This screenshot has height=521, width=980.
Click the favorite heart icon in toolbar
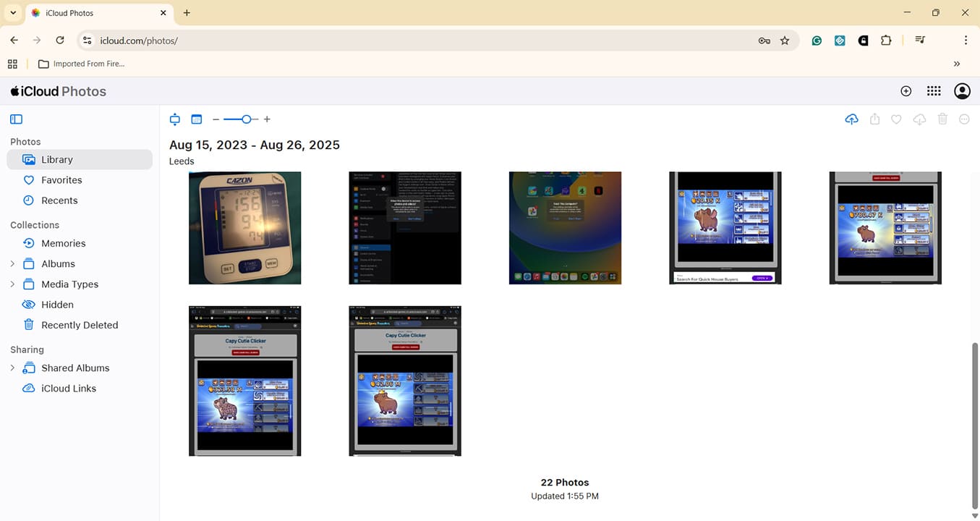(896, 119)
